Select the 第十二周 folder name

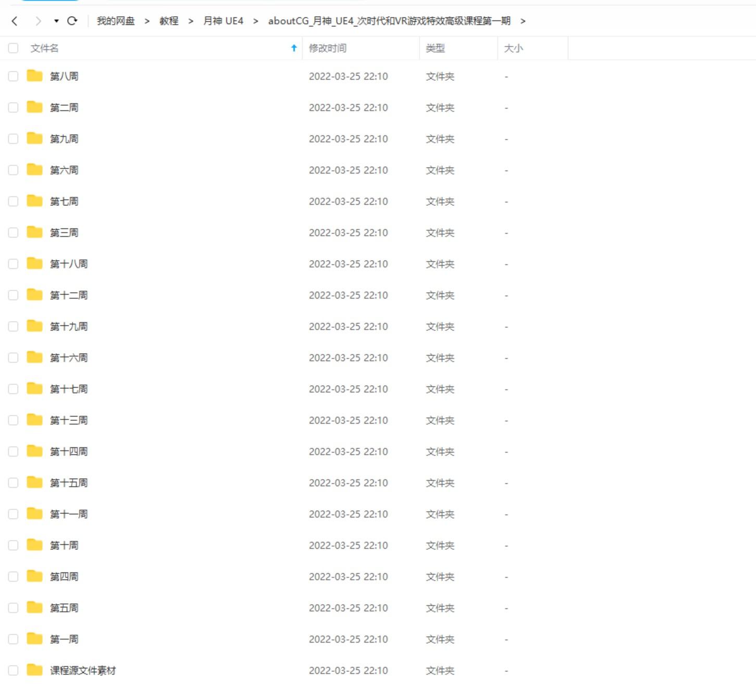coord(69,295)
